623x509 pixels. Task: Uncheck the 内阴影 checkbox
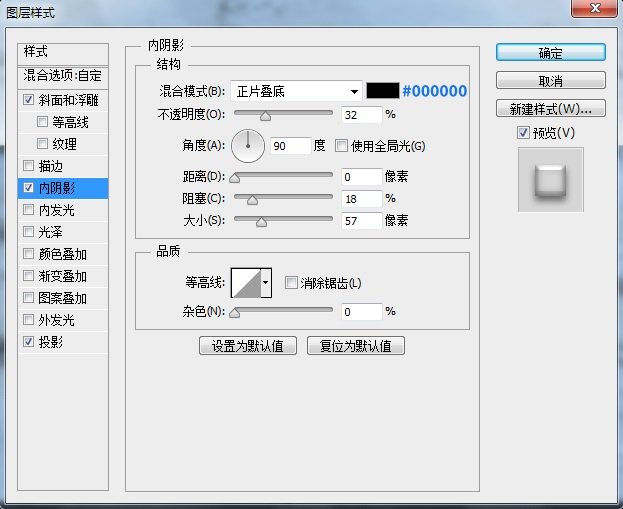28,188
